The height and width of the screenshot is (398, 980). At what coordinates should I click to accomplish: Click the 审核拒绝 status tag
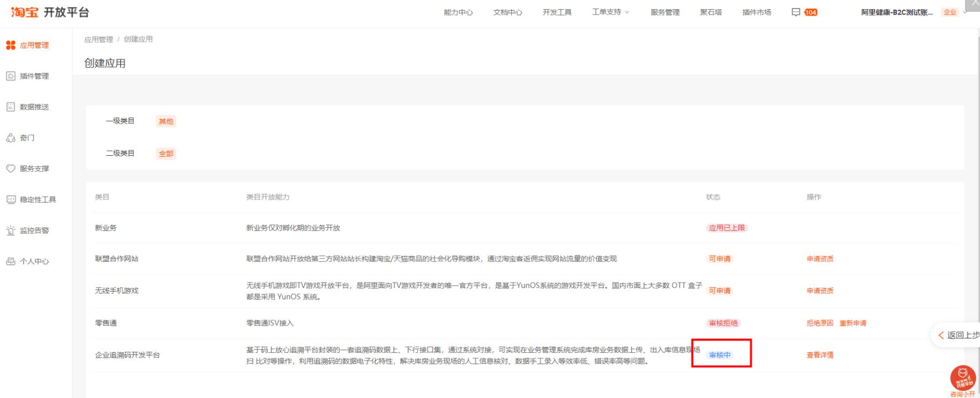coord(723,323)
